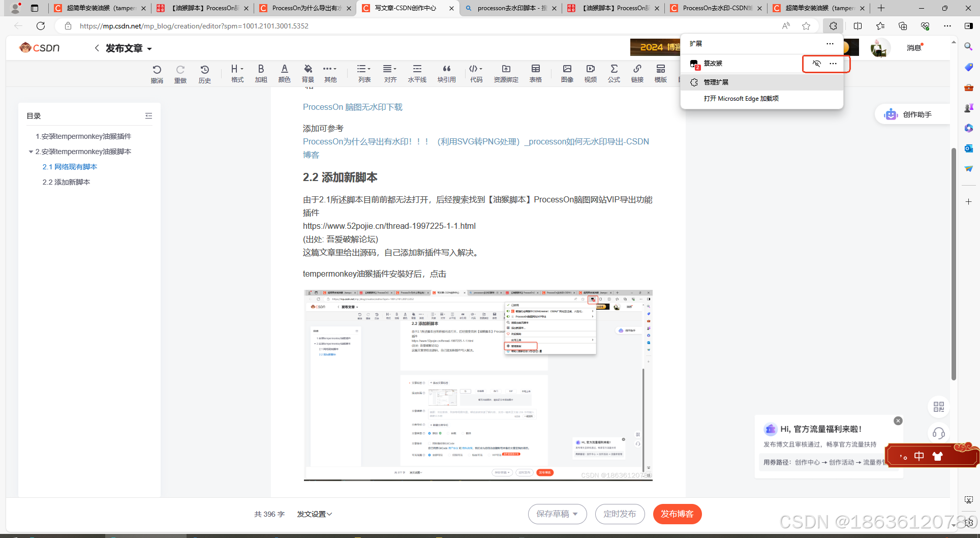Screen dimensions: 980x538
Task: Open the Edge sidebar search icon
Action: (x=968, y=47)
